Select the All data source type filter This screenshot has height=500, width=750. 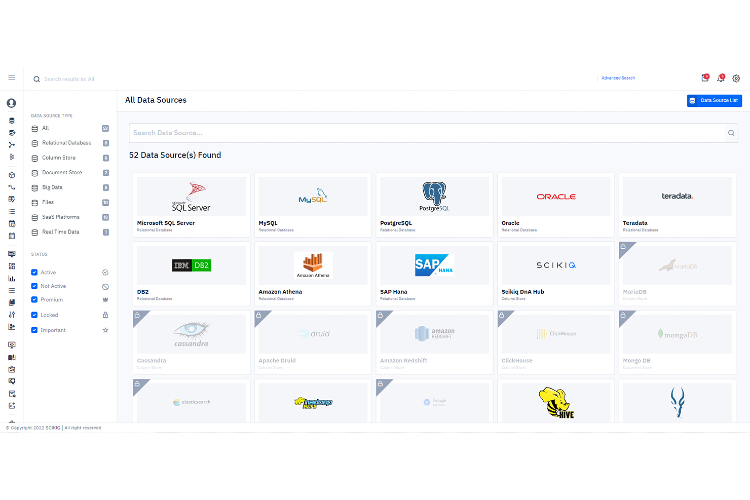coord(70,128)
